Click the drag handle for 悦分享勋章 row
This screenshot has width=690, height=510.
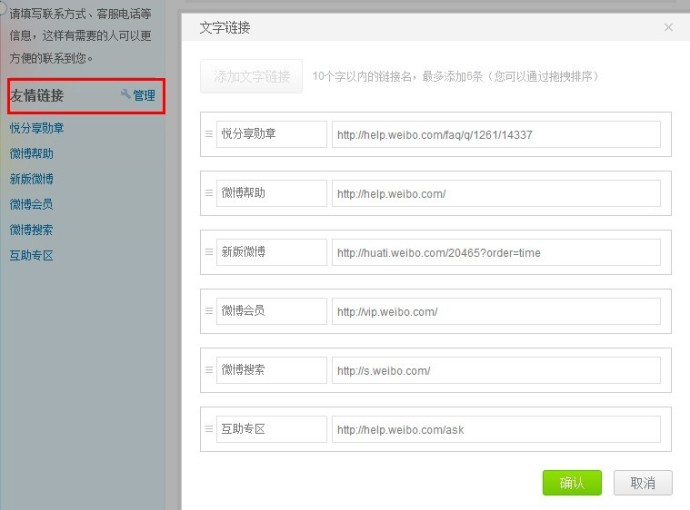(209, 134)
